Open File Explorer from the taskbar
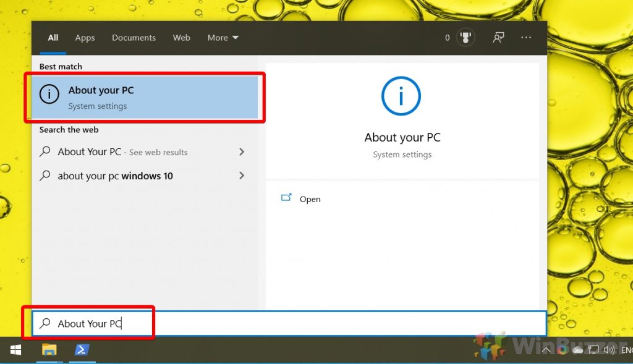Screen dimensions: 633x364 tap(50, 350)
